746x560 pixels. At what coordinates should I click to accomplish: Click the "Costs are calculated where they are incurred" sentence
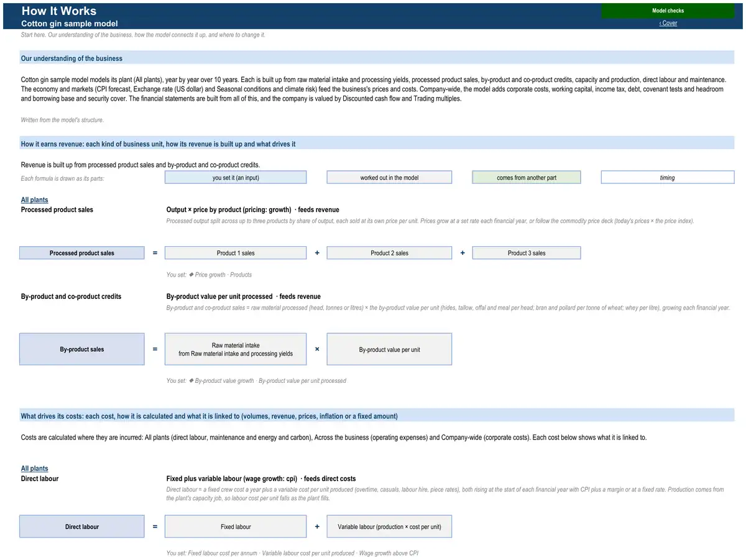point(334,438)
